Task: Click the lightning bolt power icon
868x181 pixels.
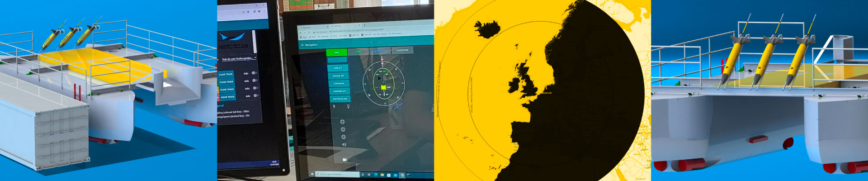Action: pos(334,107)
